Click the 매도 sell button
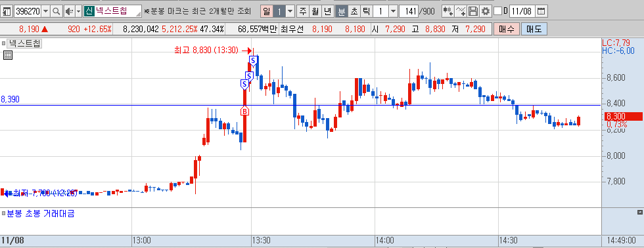644x248 pixels. pyautogui.click(x=534, y=29)
